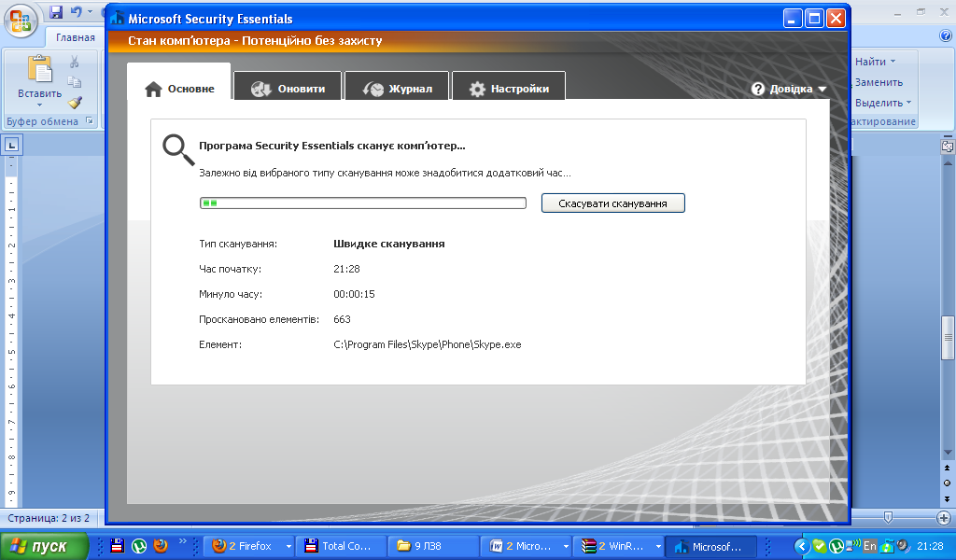
Task: Click the Word tab selector button above ruler
Action: pyautogui.click(x=11, y=145)
